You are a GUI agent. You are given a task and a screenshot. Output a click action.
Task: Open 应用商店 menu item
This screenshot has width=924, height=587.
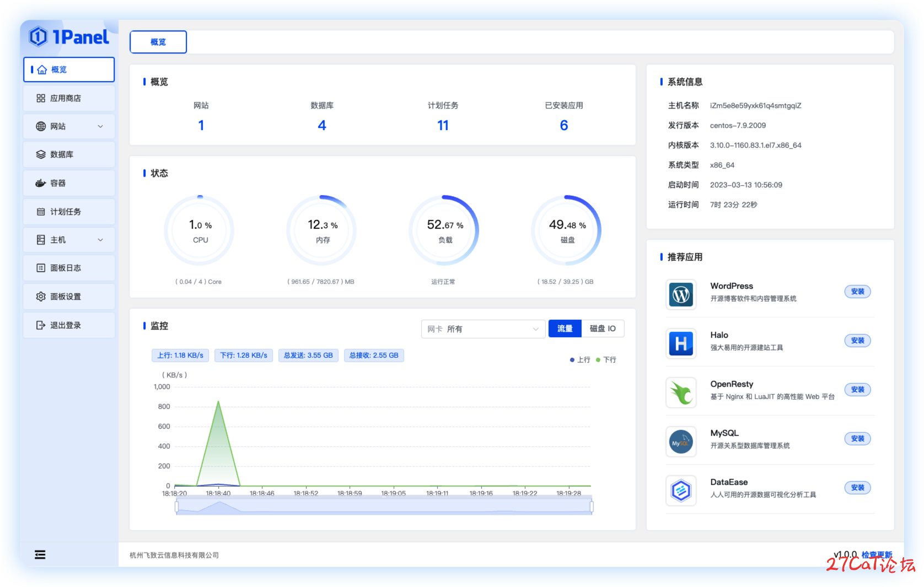click(x=69, y=98)
